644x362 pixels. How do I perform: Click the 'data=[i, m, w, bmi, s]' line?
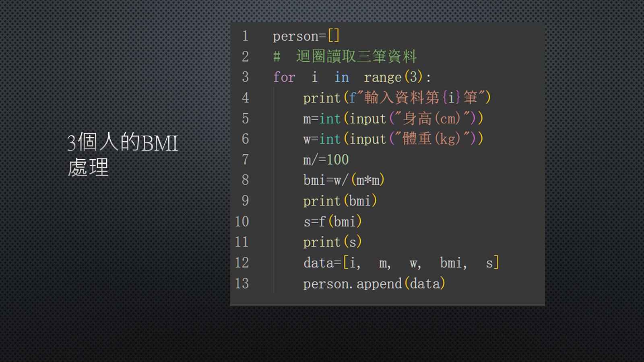coord(401,263)
